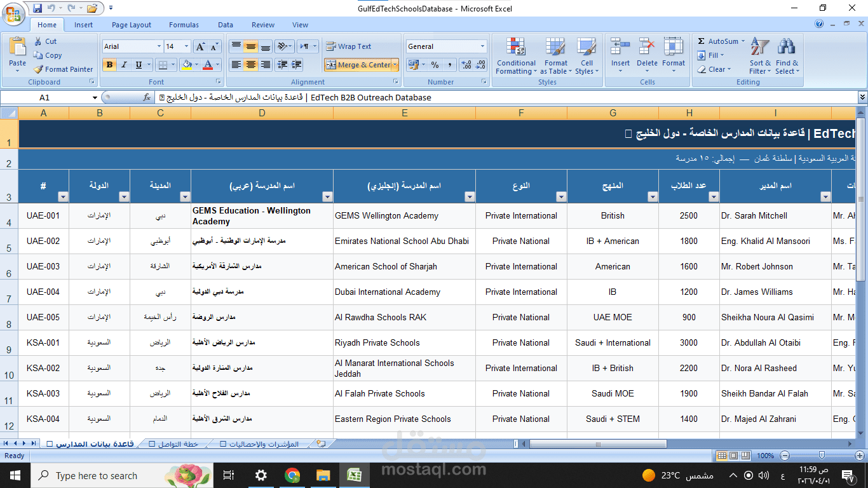Image resolution: width=868 pixels, height=488 pixels.
Task: Open the Insert ribbon tab
Action: 83,25
